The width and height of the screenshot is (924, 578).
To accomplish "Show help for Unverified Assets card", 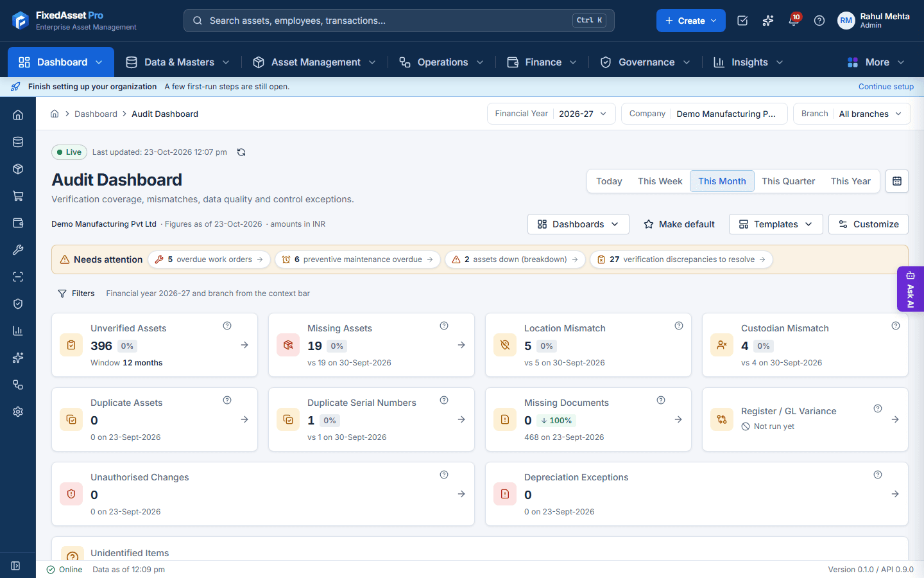I will (227, 326).
